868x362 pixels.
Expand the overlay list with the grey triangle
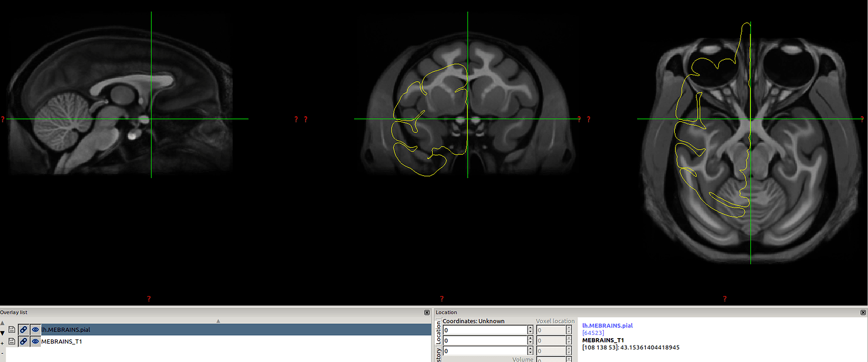pyautogui.click(x=218, y=321)
